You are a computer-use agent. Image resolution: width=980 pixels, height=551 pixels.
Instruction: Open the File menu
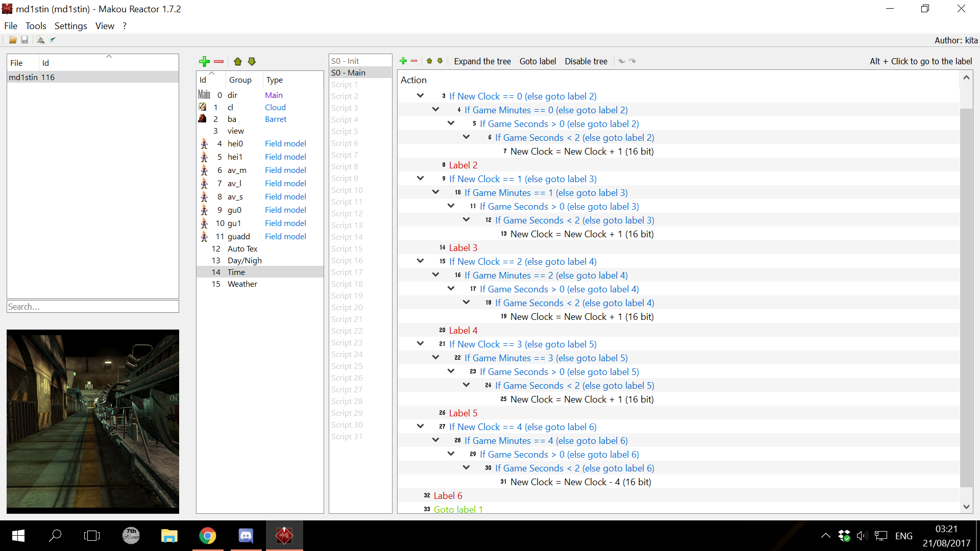(11, 26)
